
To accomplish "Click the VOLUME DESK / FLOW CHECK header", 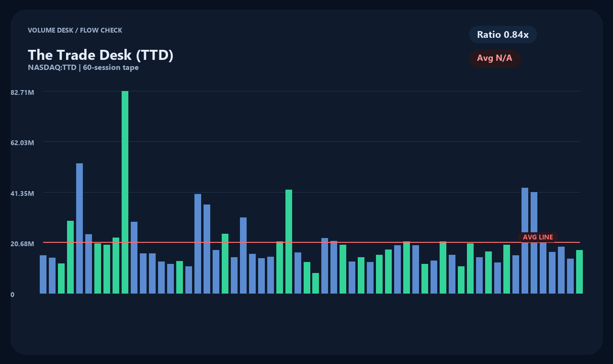I will tap(75, 30).
